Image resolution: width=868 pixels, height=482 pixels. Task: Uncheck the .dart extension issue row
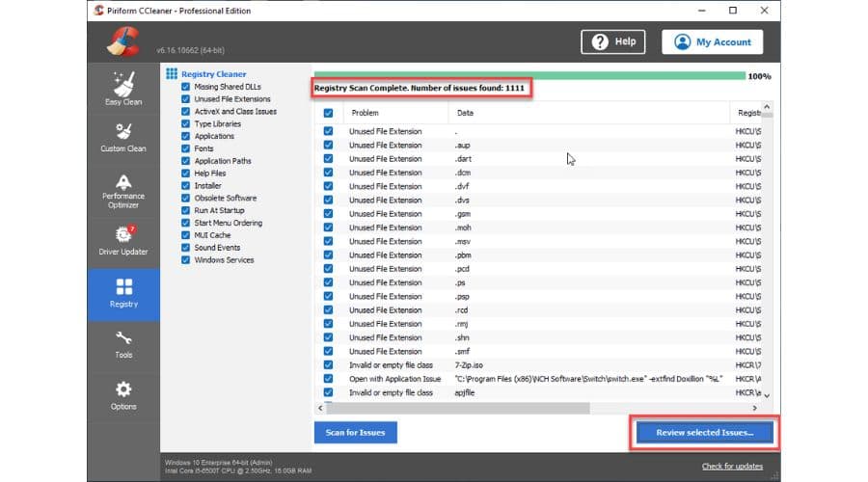click(328, 159)
